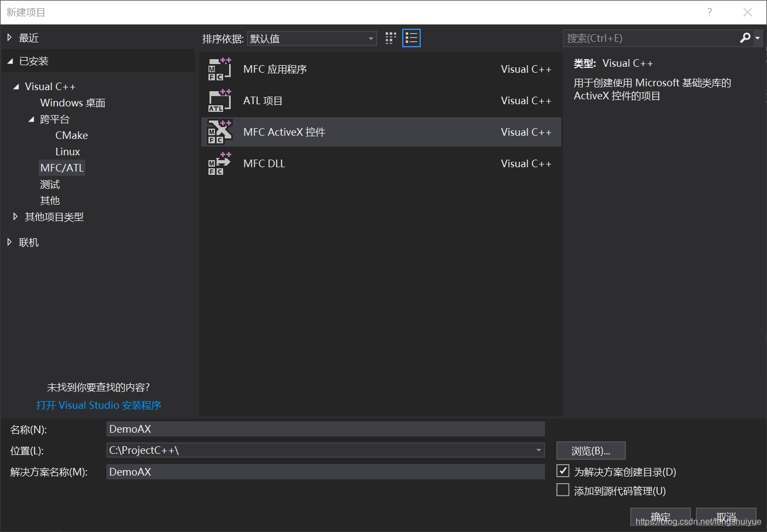Viewport: 767px width, 532px height.
Task: Click the 浏览(B)... button
Action: pyautogui.click(x=591, y=451)
